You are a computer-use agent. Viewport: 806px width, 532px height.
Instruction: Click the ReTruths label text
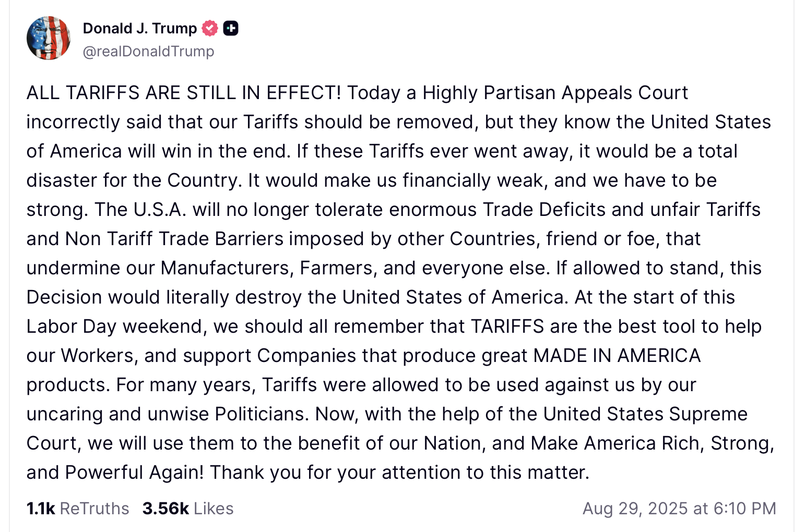click(x=94, y=509)
